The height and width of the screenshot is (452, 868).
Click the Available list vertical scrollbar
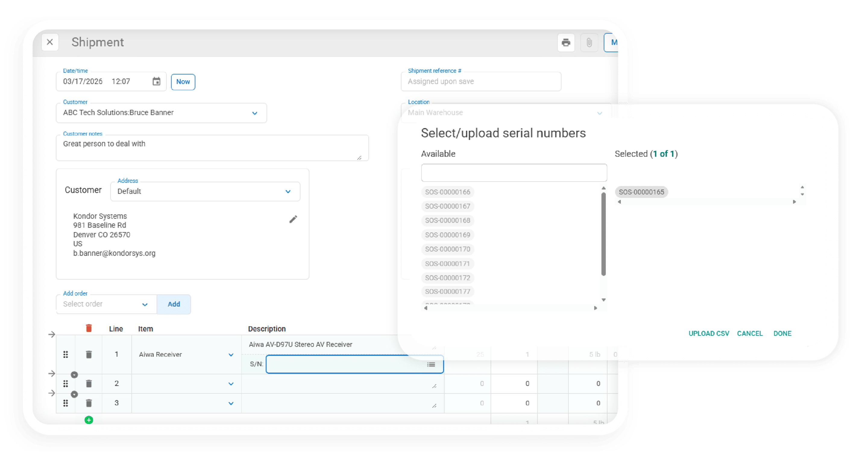click(603, 234)
